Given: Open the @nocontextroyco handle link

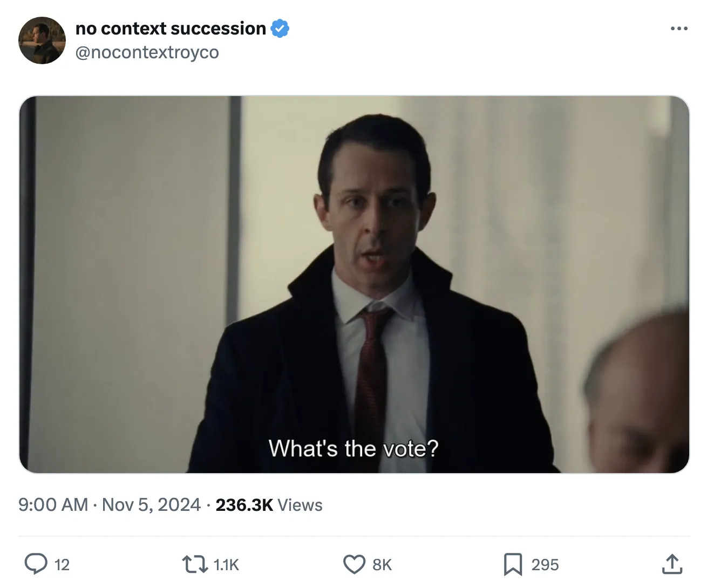Looking at the screenshot, I should (x=147, y=52).
